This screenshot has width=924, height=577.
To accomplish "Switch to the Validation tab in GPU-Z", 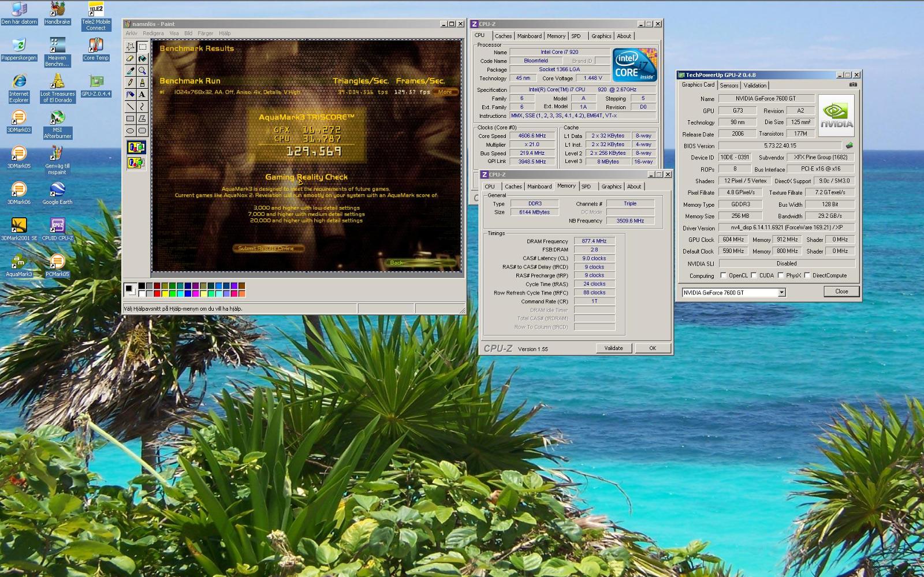I will pos(755,85).
